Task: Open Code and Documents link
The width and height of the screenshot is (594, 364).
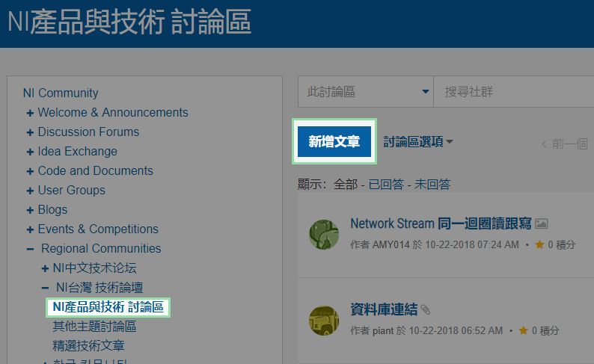Action: [96, 170]
